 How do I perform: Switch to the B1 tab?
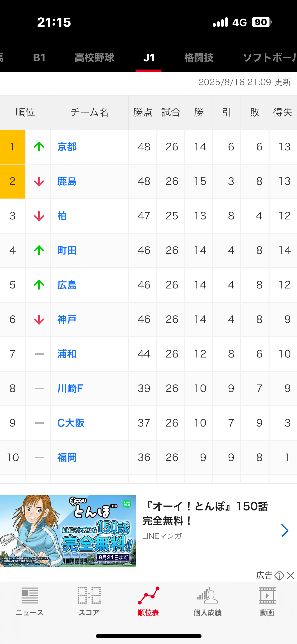pyautogui.click(x=39, y=58)
